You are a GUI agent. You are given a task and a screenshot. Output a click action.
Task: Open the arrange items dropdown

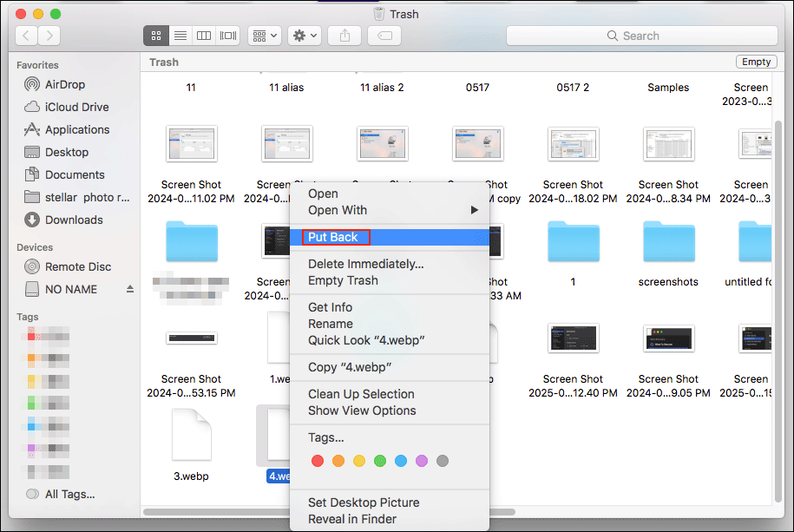point(265,36)
